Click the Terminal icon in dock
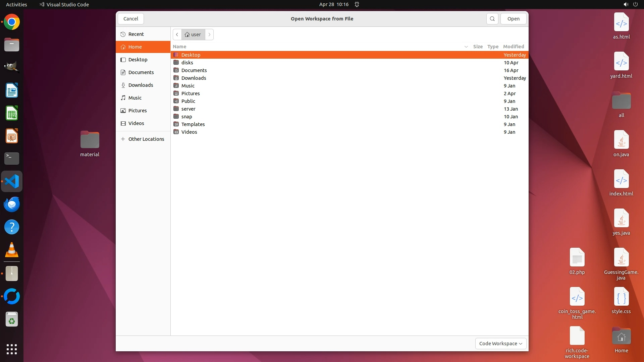644x362 pixels. (x=12, y=158)
